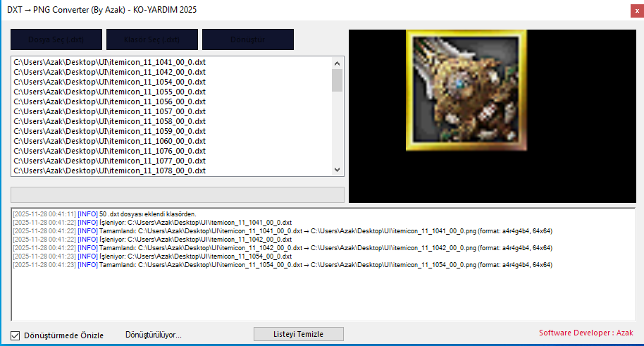Click the first log line about 50 .dxt files
Image resolution: width=644 pixels, height=346 pixels.
pyautogui.click(x=104, y=214)
